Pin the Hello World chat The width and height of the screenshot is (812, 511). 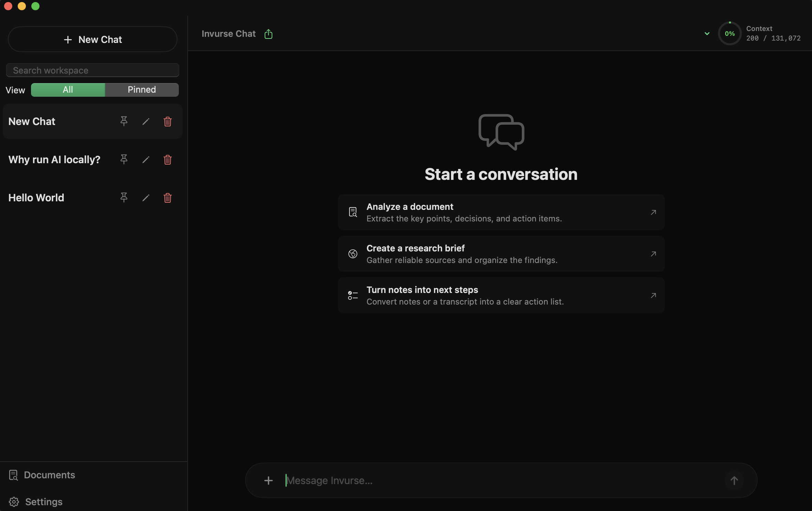click(x=124, y=198)
